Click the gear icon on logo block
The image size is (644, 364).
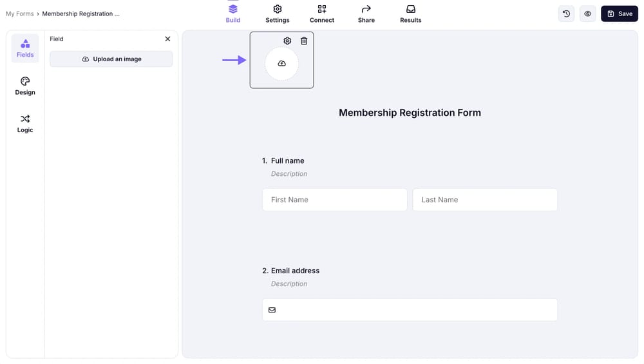tap(287, 41)
